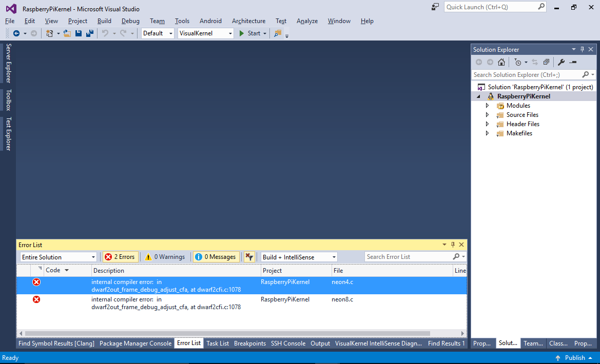The height and width of the screenshot is (364, 600).
Task: Click the Sync with Active Document icon
Action: (534, 62)
